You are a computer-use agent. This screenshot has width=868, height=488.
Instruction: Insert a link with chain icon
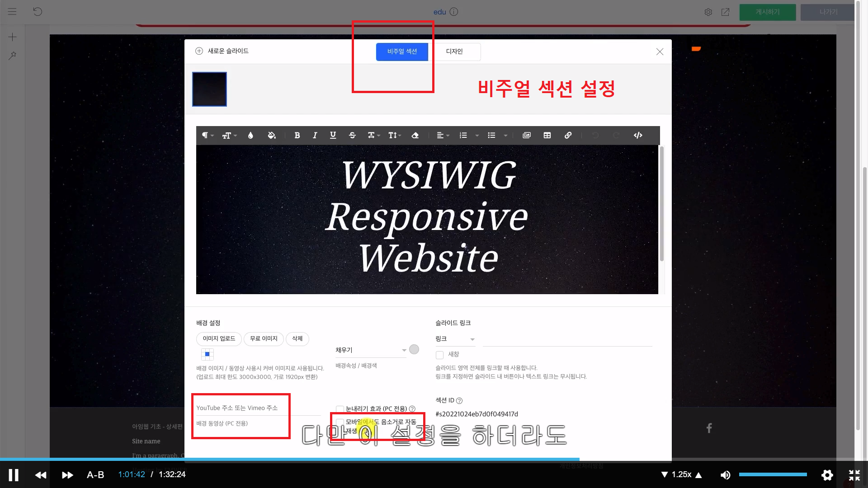coord(568,135)
